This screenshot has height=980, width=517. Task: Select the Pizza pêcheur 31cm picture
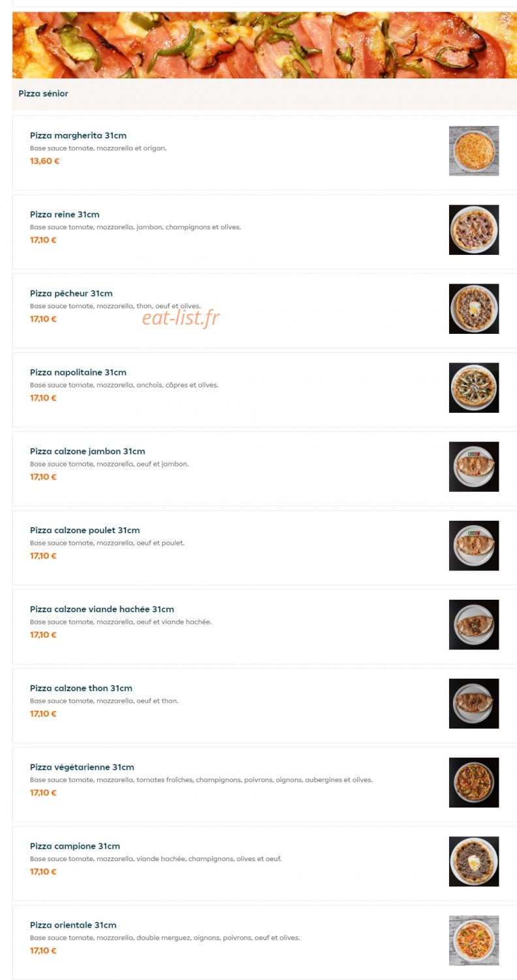(473, 309)
